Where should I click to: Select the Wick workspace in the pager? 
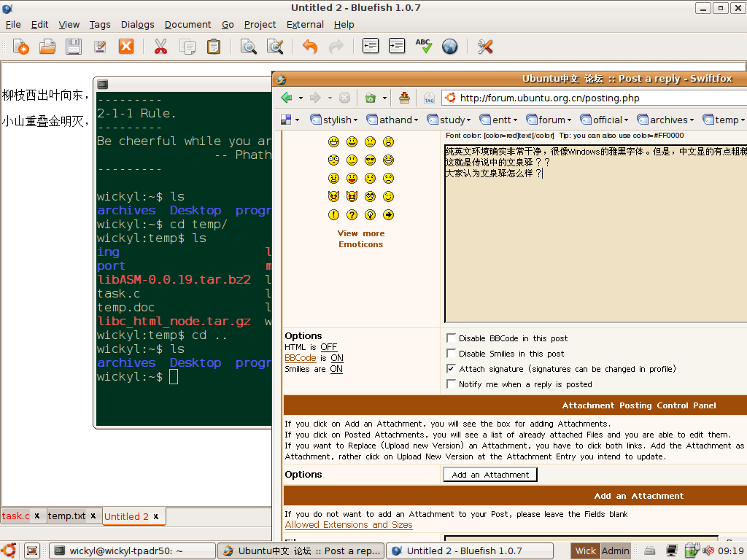[586, 551]
